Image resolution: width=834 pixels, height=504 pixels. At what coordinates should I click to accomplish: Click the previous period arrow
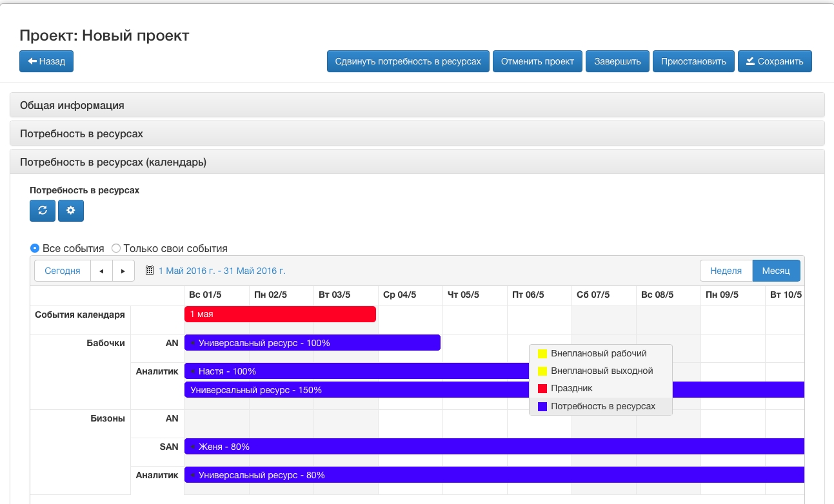point(101,271)
